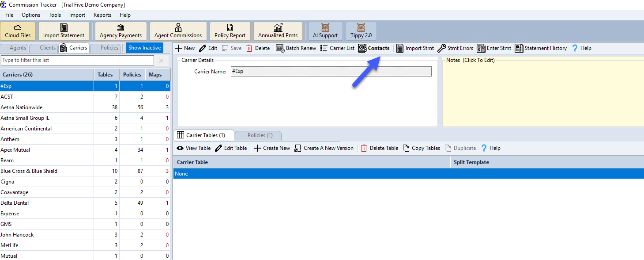Click Create A New Version

(324, 148)
